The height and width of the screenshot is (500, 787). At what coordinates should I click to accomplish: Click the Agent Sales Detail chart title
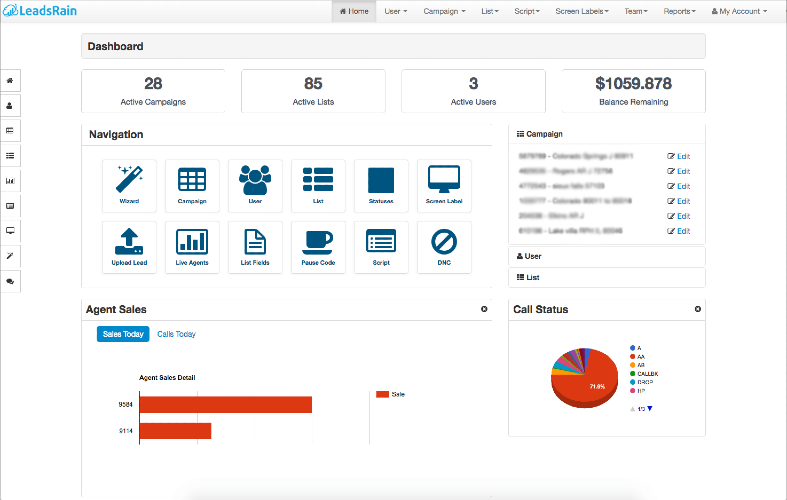click(x=167, y=378)
